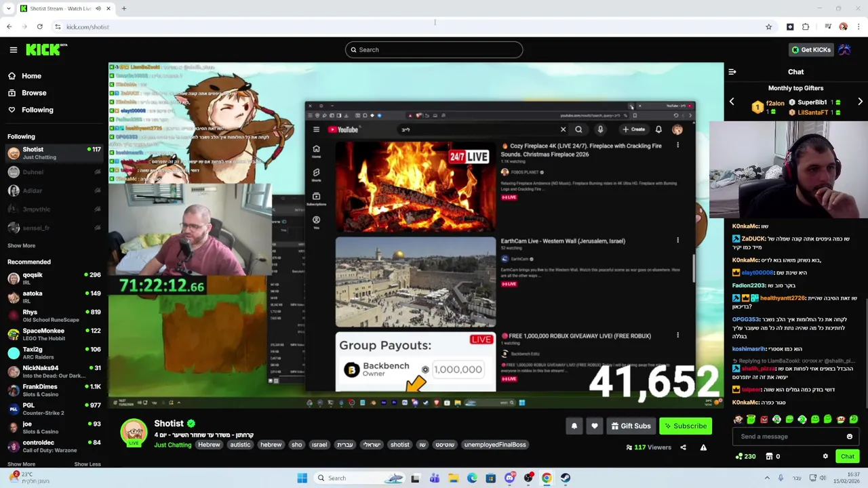Share the stream using the share icon

[683, 447]
